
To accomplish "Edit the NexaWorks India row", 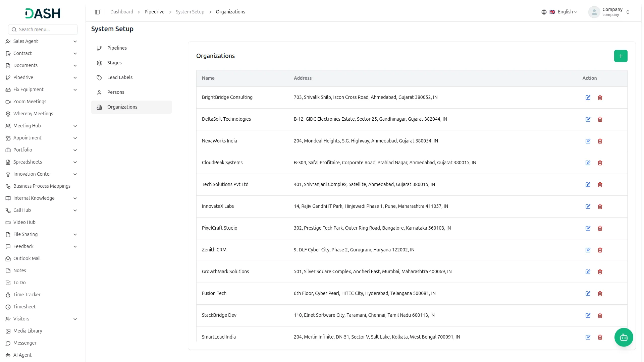I will [x=588, y=141].
